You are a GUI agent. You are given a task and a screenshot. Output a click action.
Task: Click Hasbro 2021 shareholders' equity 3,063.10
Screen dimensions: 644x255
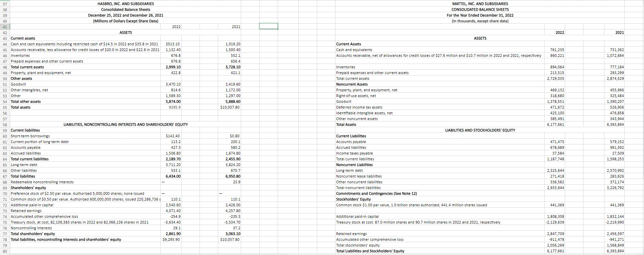coord(233,234)
